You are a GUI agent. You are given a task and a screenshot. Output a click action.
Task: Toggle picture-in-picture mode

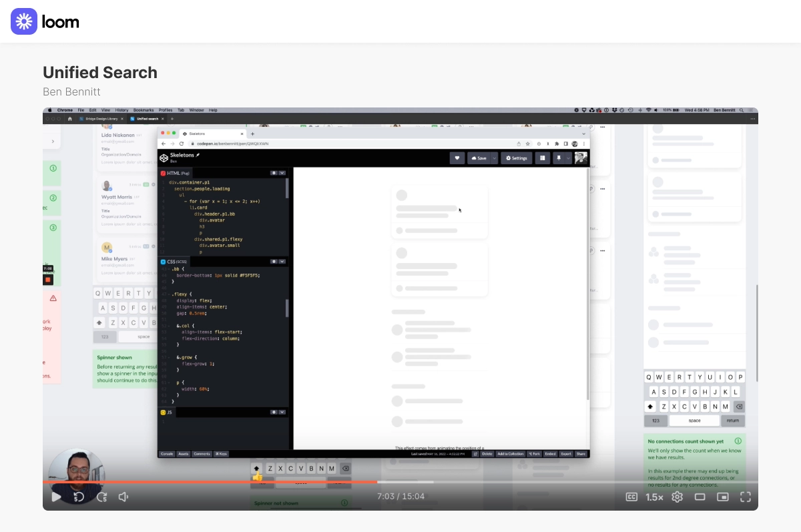click(x=722, y=497)
